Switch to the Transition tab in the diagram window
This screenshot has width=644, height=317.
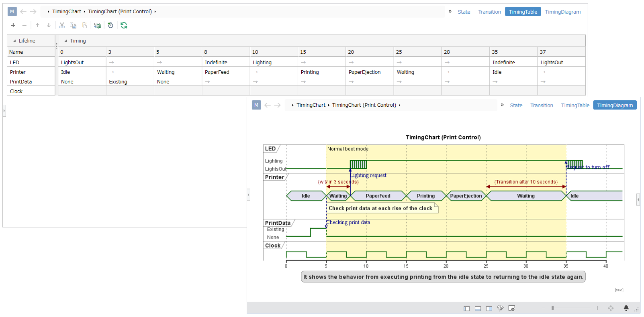pos(542,106)
